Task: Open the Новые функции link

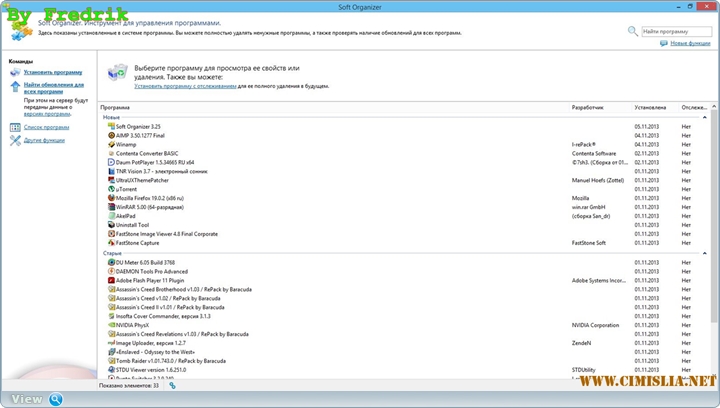Action: (692, 44)
